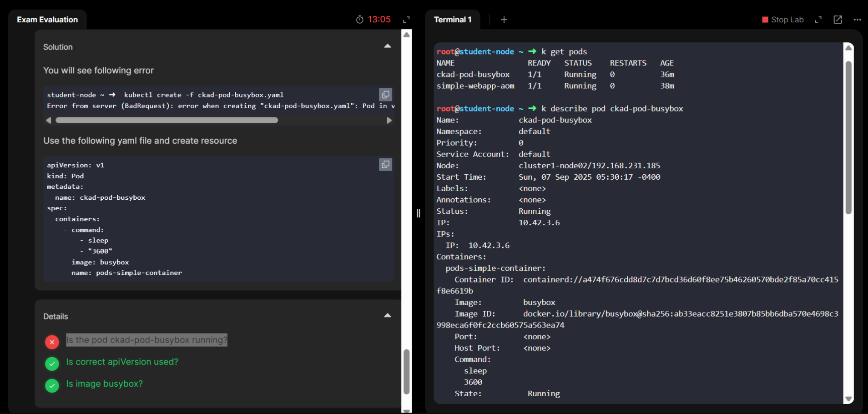The image size is (868, 414).
Task: Open the more options ellipsis menu
Action: click(x=857, y=20)
